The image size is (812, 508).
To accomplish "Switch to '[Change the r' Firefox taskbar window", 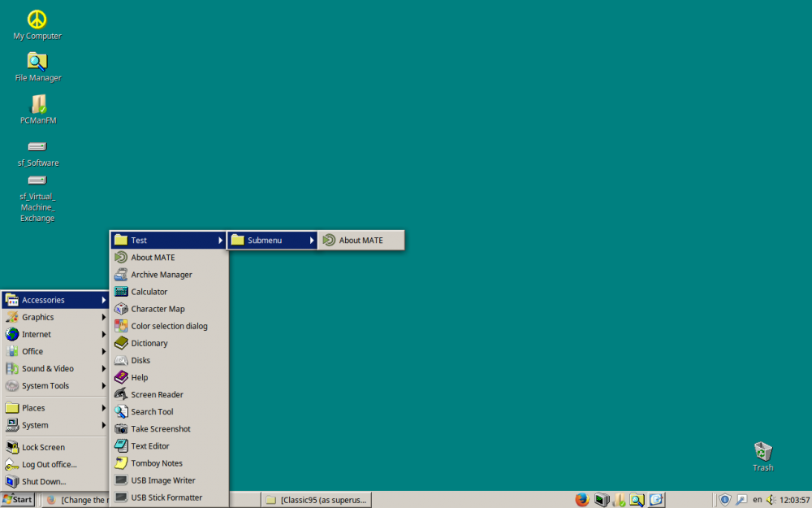I will click(76, 500).
